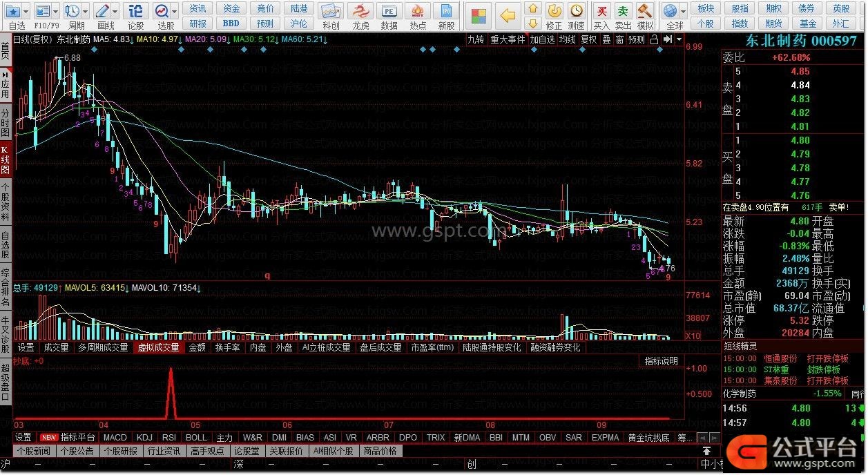Open the 热点 hot topics icon
Viewport: 868px width, 475px height.
(418, 12)
